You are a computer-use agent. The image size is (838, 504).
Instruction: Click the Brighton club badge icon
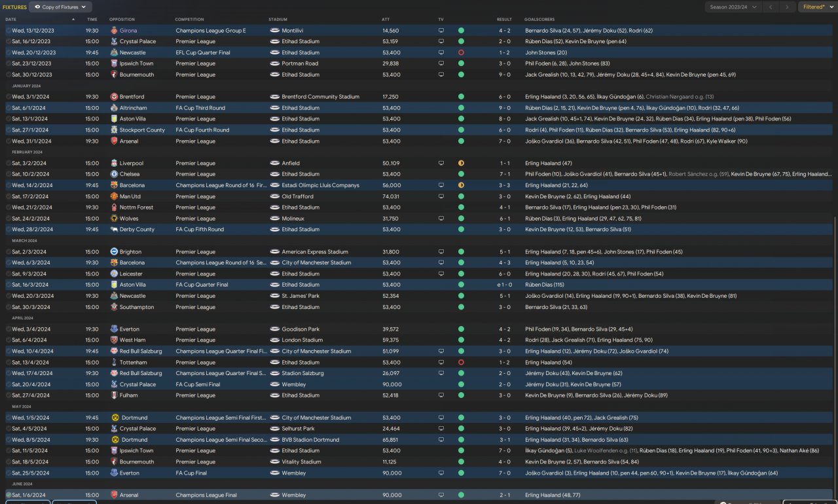click(114, 252)
